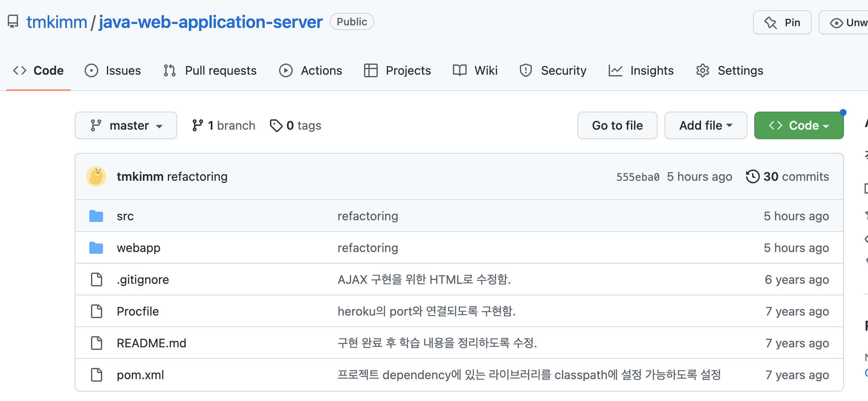
Task: Open the webapp folder
Action: (139, 248)
